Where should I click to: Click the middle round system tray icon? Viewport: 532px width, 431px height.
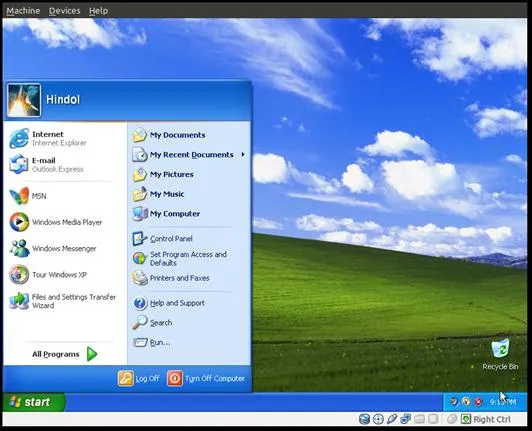coord(466,402)
